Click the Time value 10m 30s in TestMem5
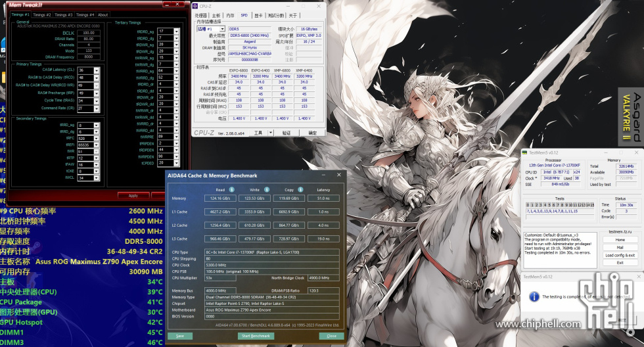Screen dimensions: 644x347 tap(626, 205)
